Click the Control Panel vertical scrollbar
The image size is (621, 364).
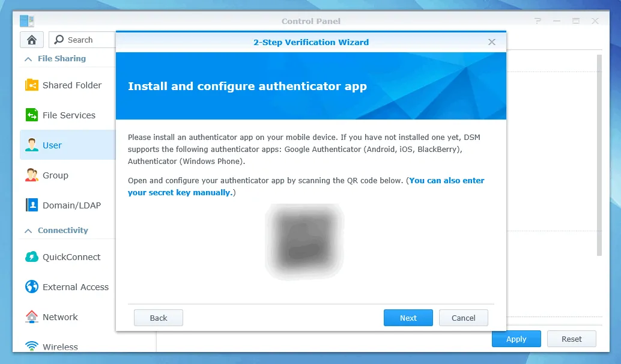tap(599, 155)
